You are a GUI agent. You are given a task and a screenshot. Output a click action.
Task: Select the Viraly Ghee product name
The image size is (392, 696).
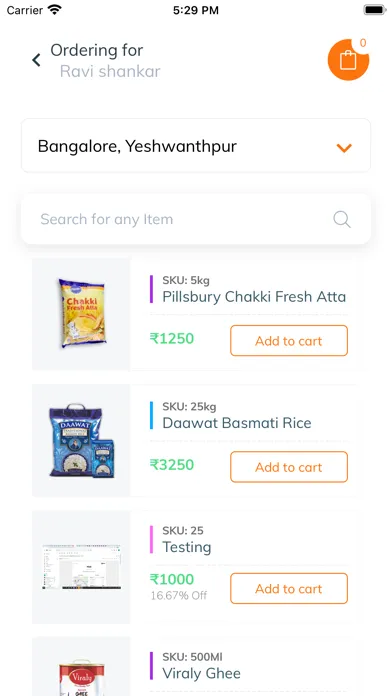202,673
